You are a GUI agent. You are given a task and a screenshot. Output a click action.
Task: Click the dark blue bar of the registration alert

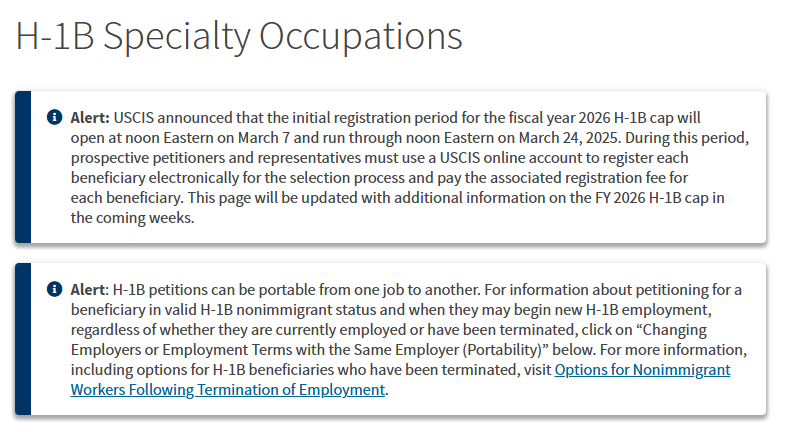point(23,167)
